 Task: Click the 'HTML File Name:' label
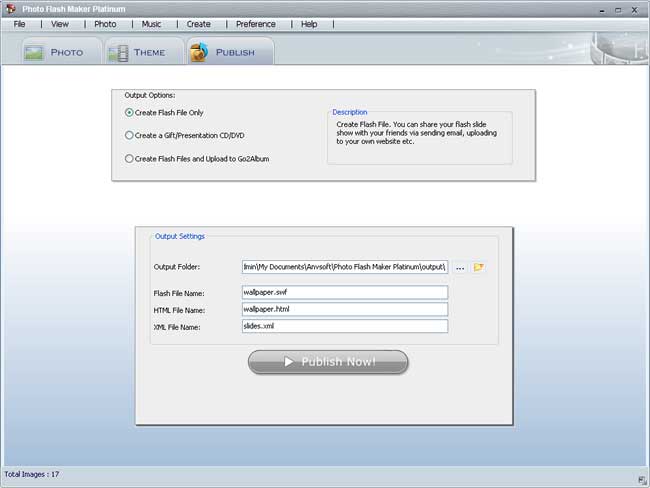point(179,311)
